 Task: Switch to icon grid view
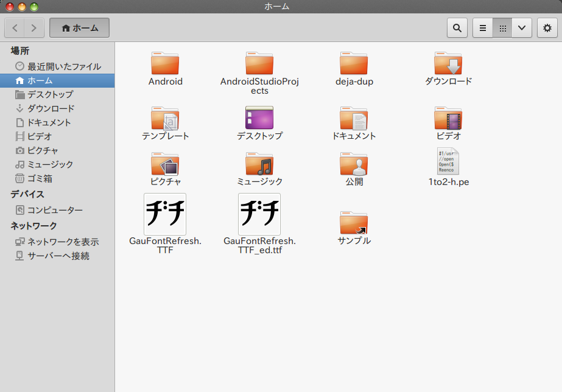point(502,28)
